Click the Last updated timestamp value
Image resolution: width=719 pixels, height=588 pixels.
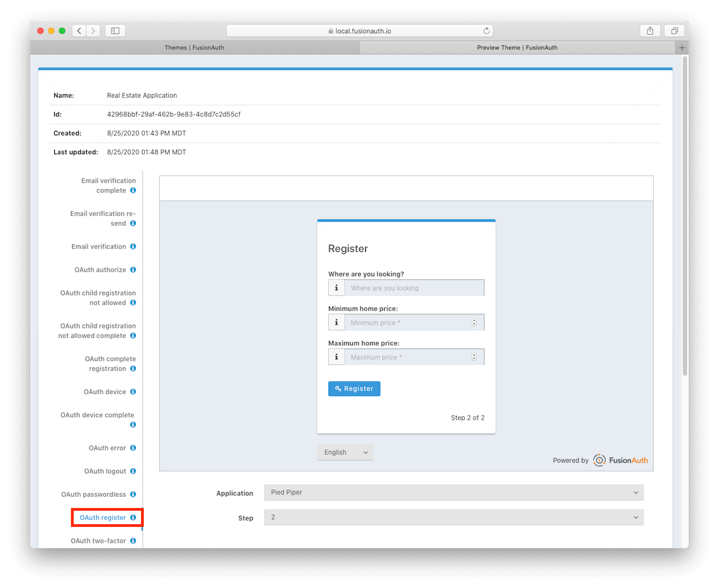pyautogui.click(x=146, y=152)
